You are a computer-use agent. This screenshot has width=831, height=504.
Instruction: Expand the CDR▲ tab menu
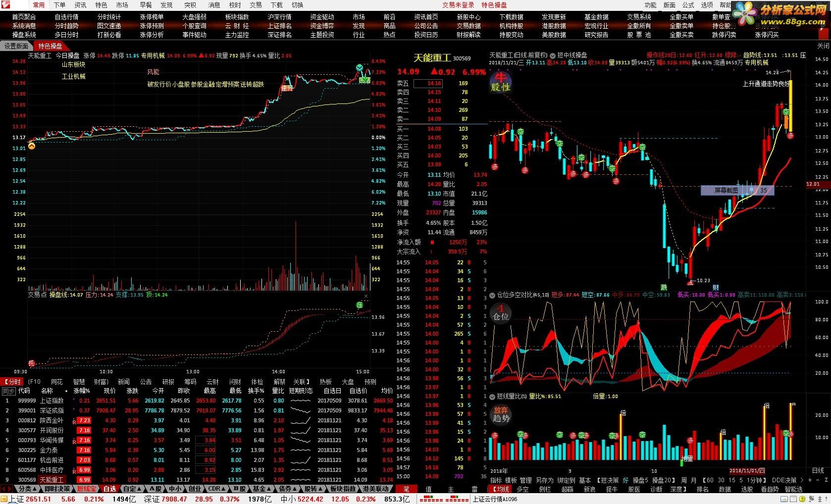217,489
